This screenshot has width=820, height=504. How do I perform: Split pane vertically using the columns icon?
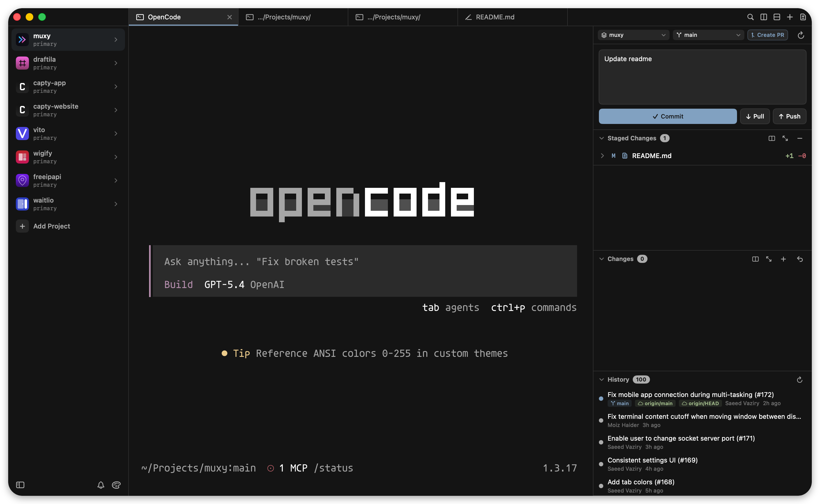(763, 17)
